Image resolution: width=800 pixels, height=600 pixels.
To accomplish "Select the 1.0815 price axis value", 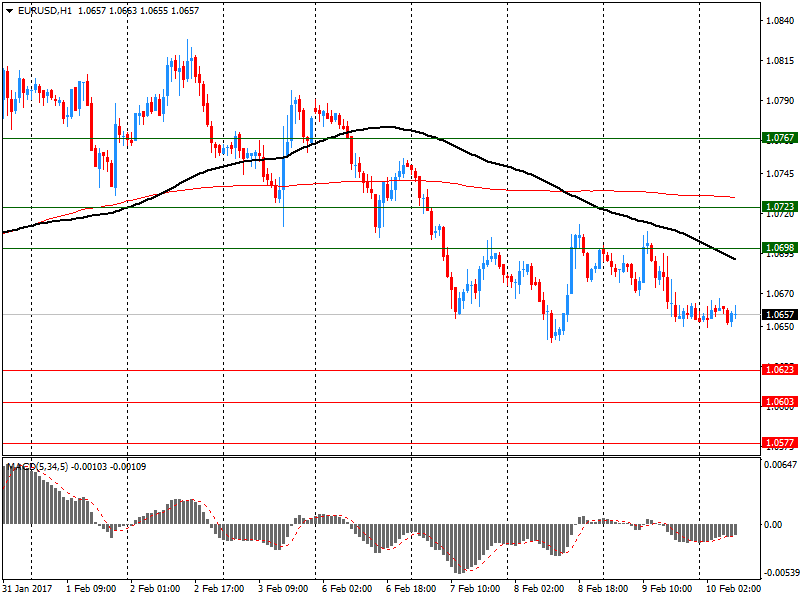I will click(780, 61).
